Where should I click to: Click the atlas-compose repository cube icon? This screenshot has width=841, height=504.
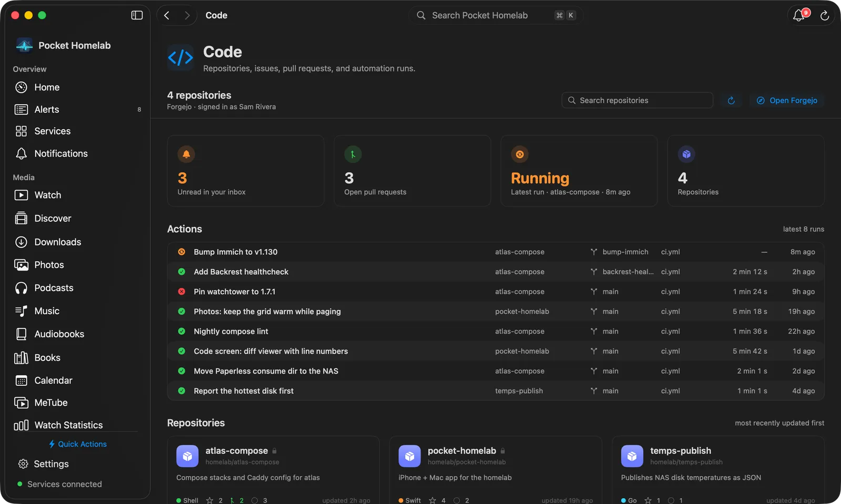tap(187, 456)
